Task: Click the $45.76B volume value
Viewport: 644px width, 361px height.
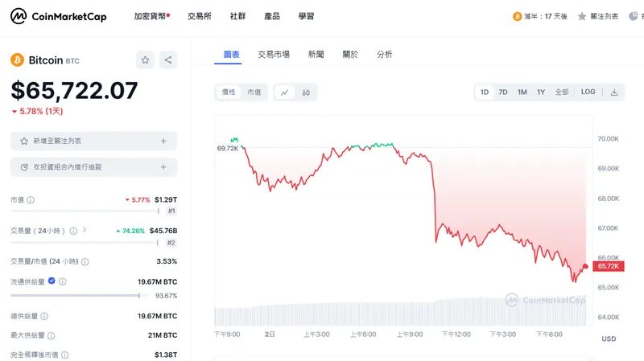Action: click(163, 231)
